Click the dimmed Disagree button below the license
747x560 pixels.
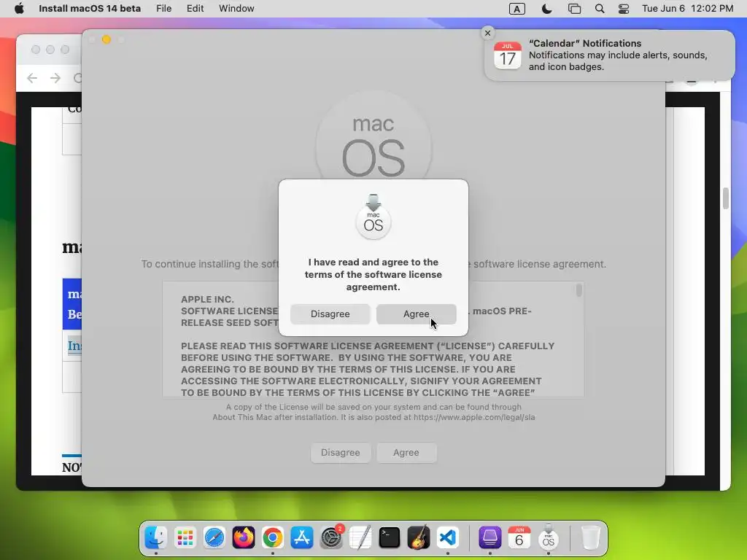tap(340, 452)
